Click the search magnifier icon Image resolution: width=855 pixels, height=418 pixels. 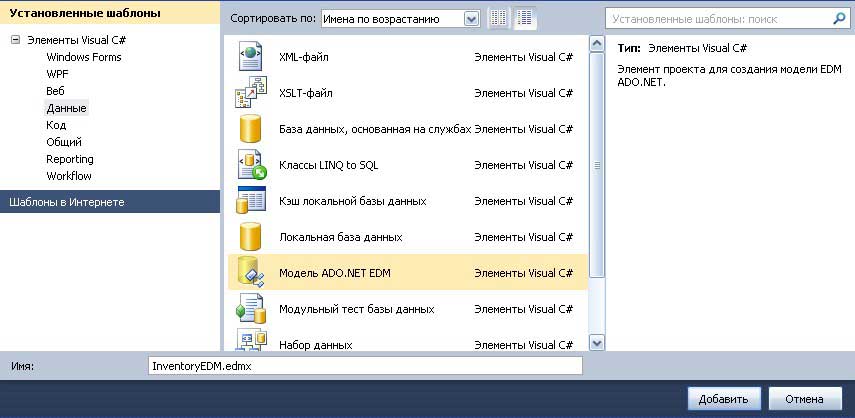pyautogui.click(x=838, y=18)
